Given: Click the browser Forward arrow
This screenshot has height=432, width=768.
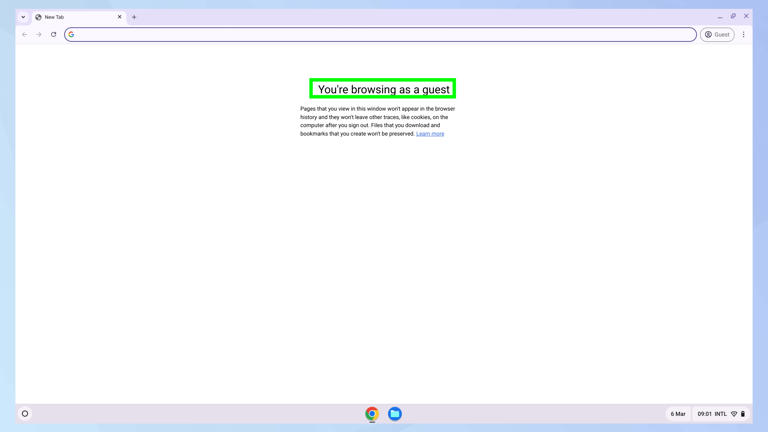Looking at the screenshot, I should (39, 35).
